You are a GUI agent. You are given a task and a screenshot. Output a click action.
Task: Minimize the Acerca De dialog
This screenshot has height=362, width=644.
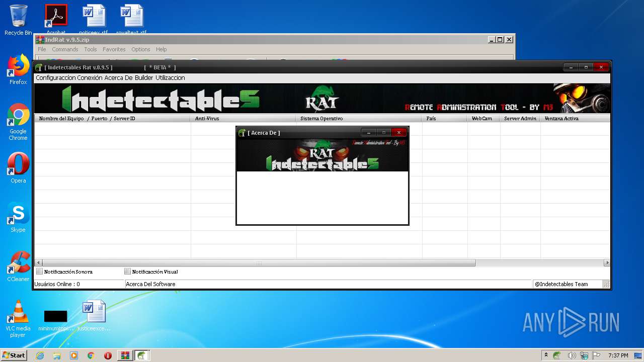369,133
